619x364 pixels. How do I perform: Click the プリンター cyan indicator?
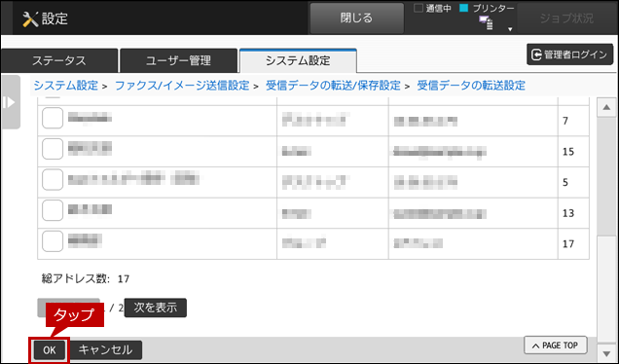tap(464, 8)
